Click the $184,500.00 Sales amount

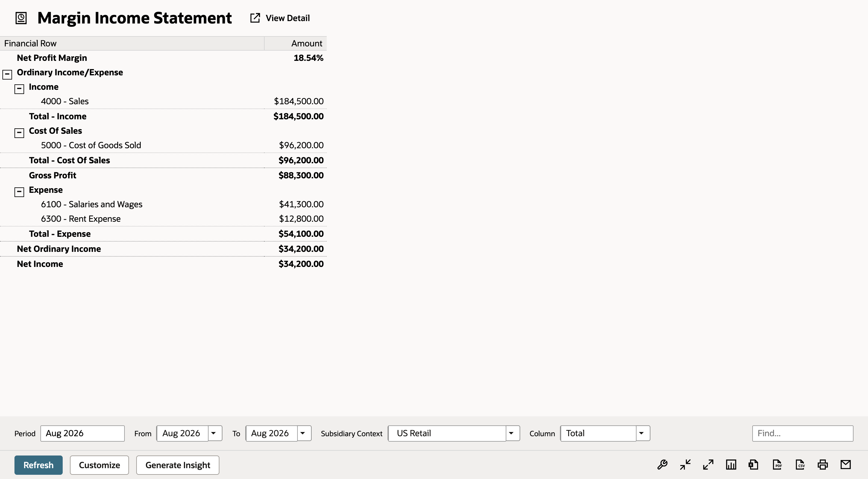[299, 101]
